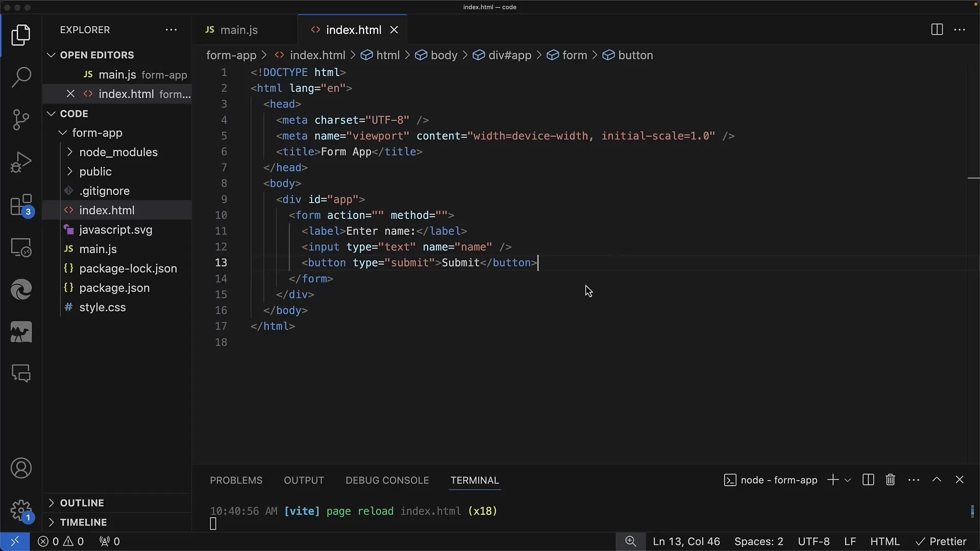Close the terminal panel
Screen dimensions: 980x551
(960, 480)
